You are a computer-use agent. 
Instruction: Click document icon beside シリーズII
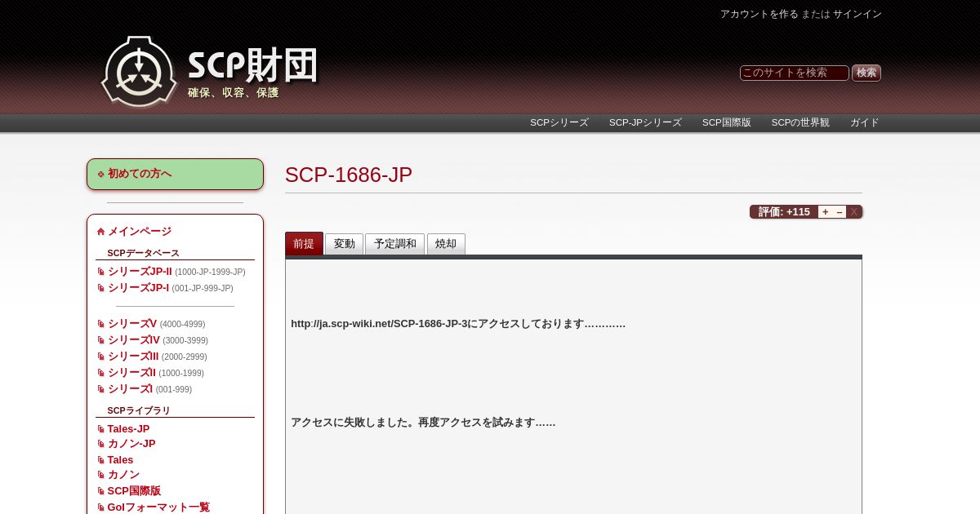(x=101, y=373)
